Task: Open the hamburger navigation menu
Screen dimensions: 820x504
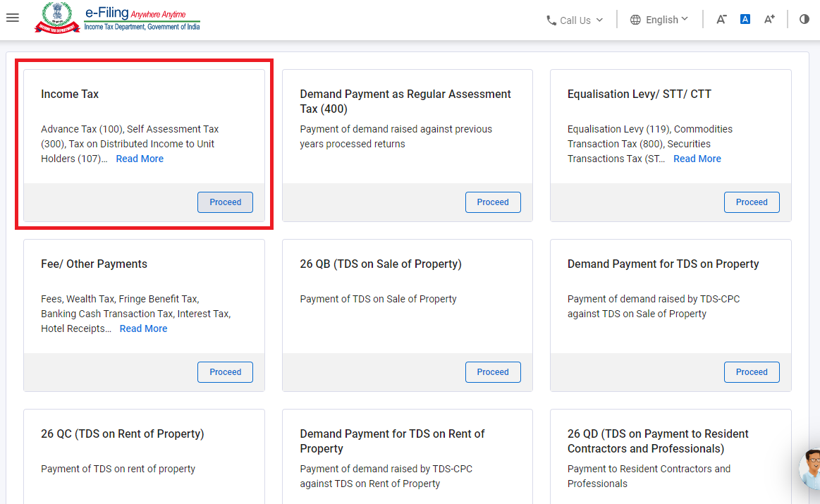Action: click(x=12, y=18)
